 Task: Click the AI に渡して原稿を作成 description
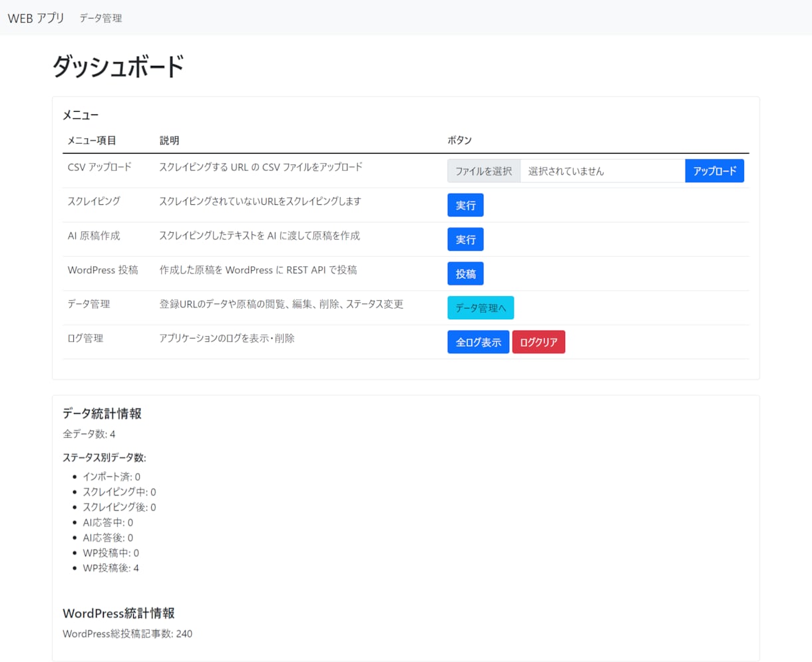pos(260,236)
